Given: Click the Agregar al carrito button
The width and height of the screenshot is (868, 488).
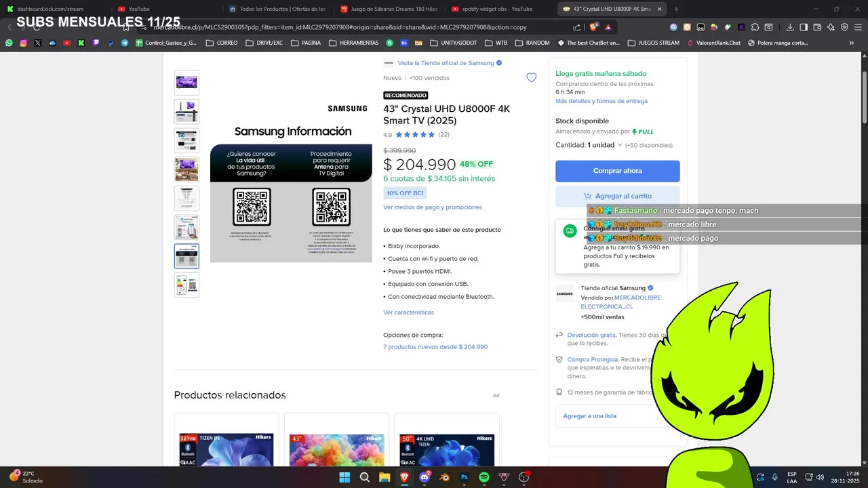Looking at the screenshot, I should [x=617, y=196].
